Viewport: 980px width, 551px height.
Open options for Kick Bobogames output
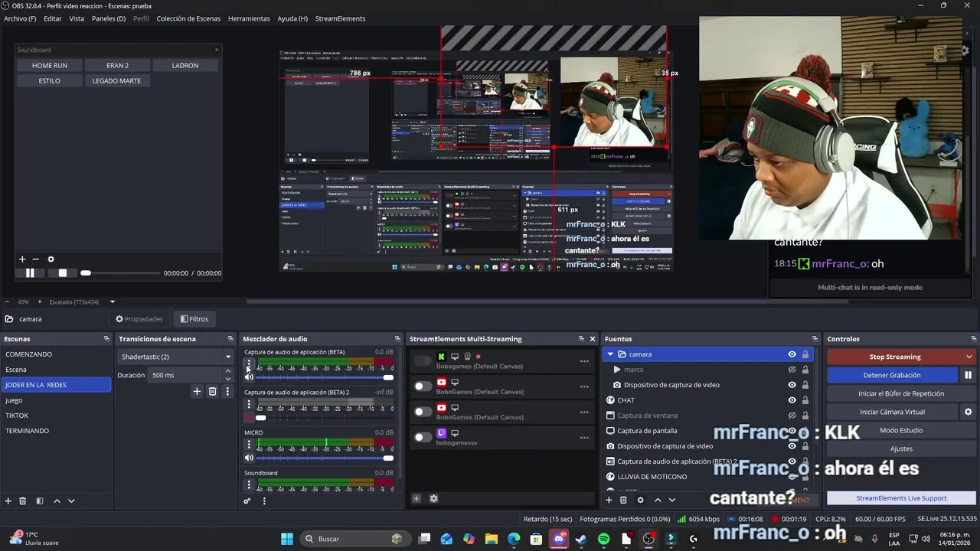(584, 361)
